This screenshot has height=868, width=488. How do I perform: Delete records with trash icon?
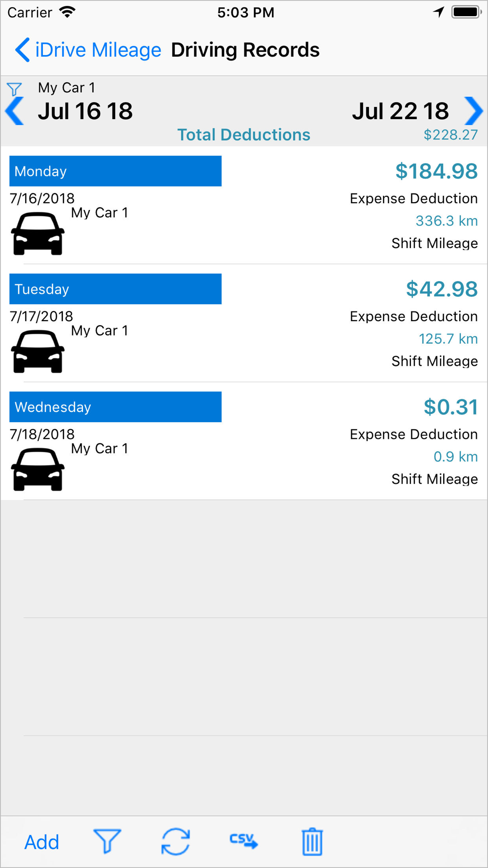[312, 842]
